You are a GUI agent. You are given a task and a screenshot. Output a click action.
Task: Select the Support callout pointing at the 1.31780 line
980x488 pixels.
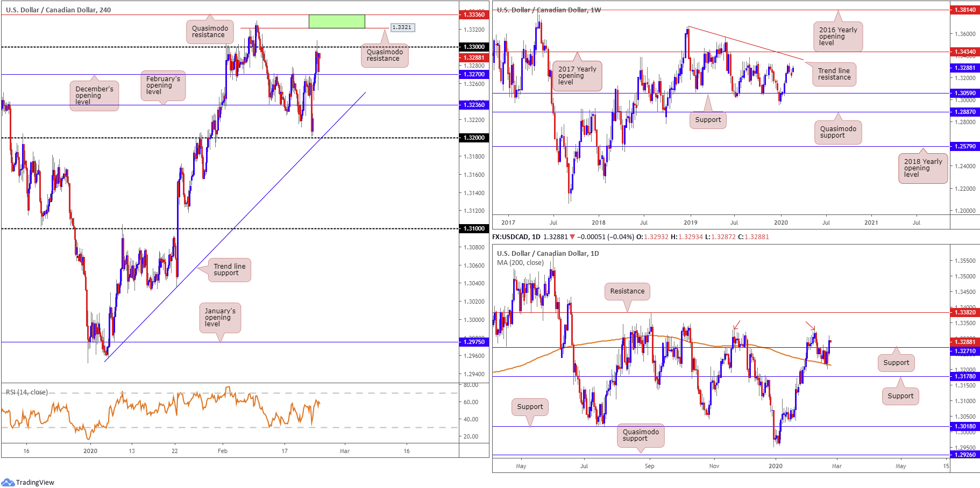click(900, 396)
